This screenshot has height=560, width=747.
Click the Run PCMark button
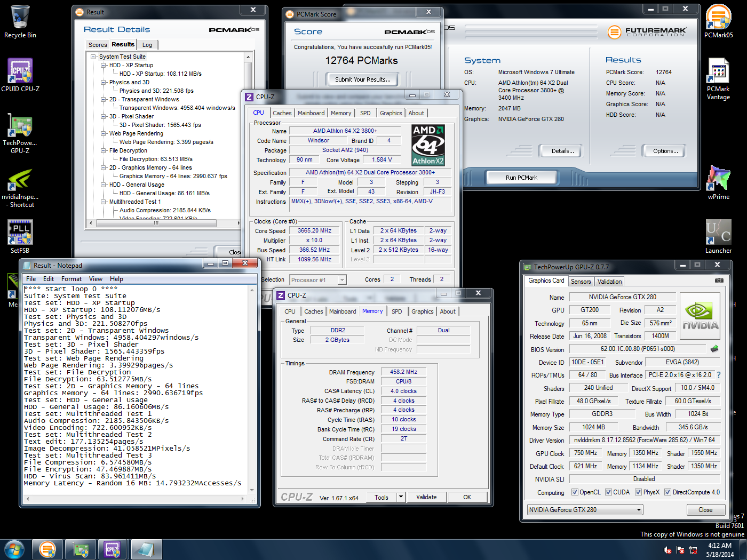click(521, 178)
